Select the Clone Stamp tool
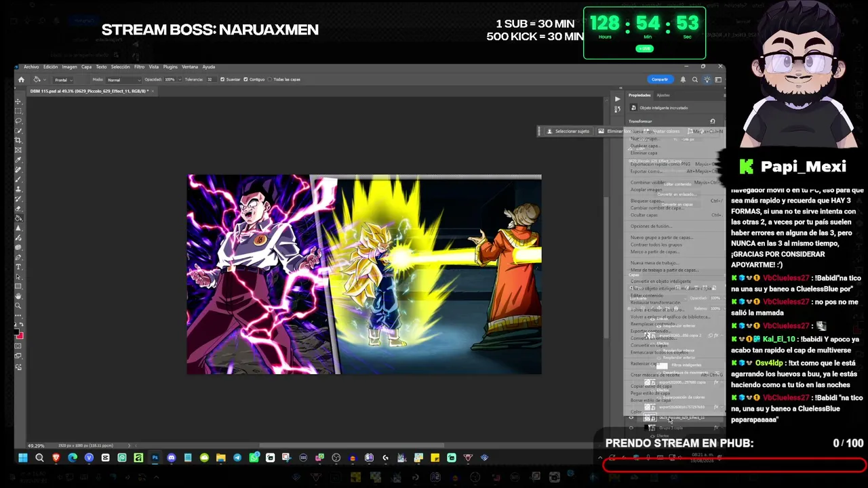The height and width of the screenshot is (488, 868). point(18,189)
